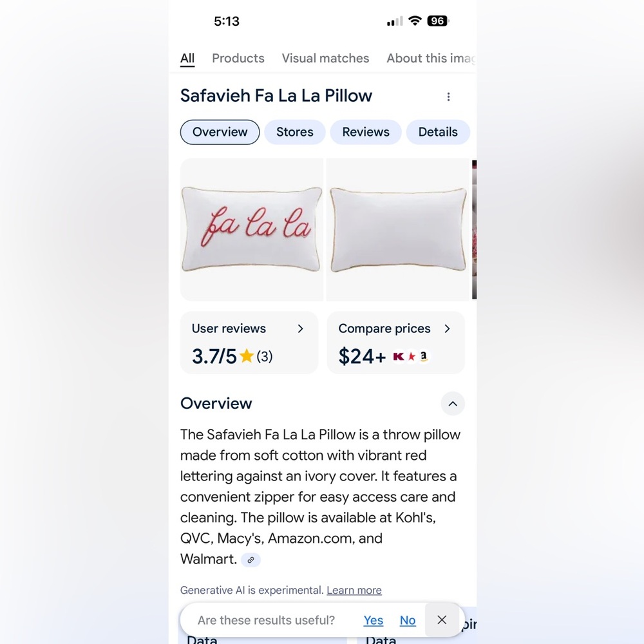Click the Learn more link
The height and width of the screenshot is (644, 644).
pyautogui.click(x=354, y=590)
